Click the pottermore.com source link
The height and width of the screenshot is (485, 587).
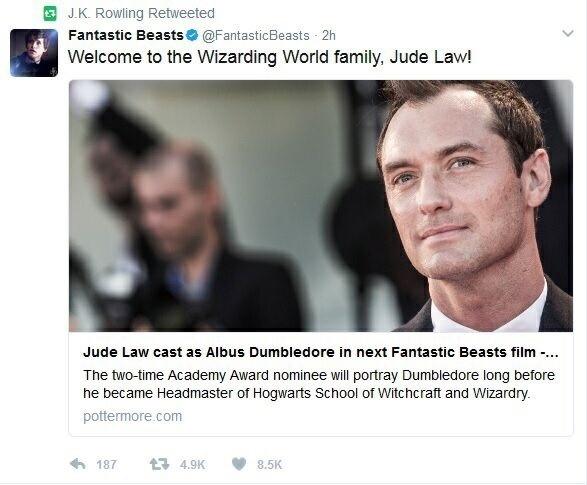point(133,416)
